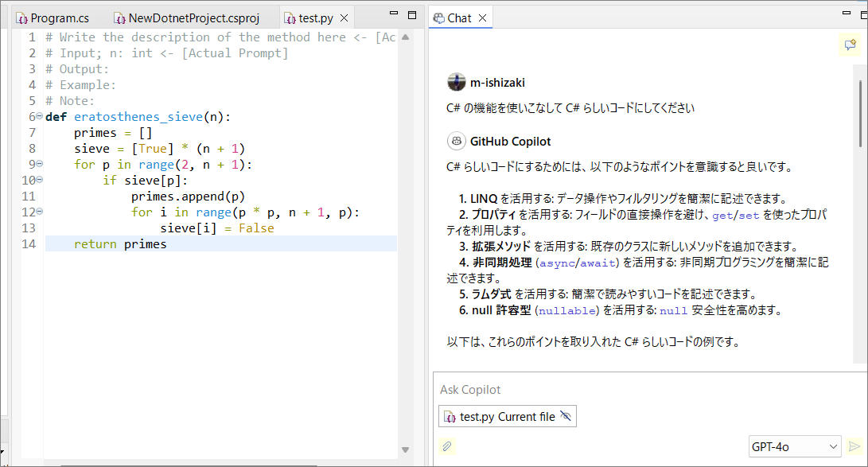Collapse the inner for loop at line 12

[39, 212]
